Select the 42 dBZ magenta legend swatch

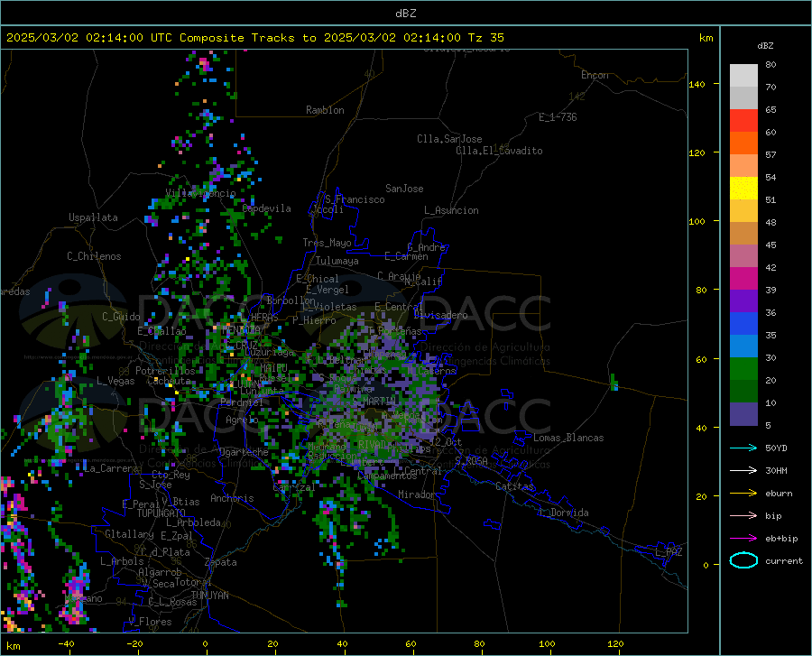click(x=743, y=278)
